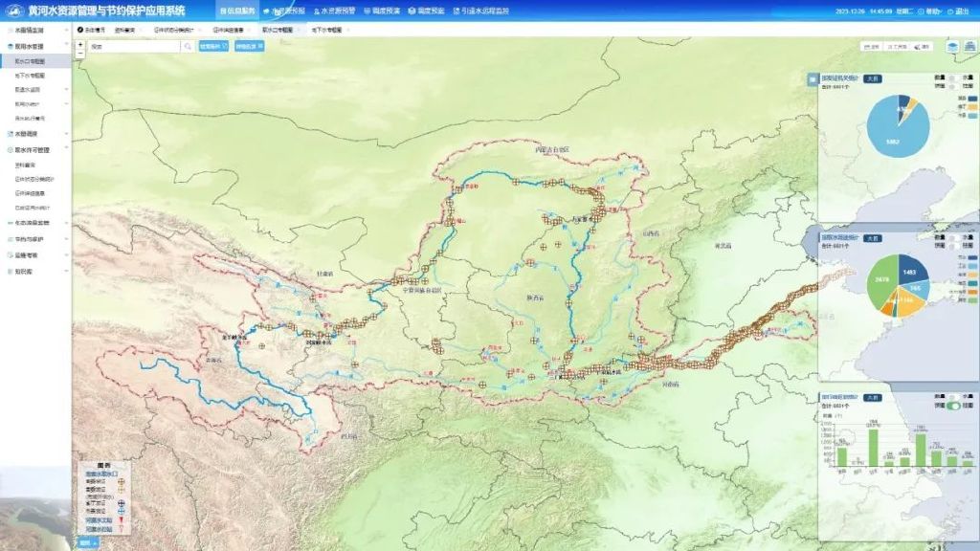Click inside the map search input field
The image size is (980, 551).
[134, 45]
